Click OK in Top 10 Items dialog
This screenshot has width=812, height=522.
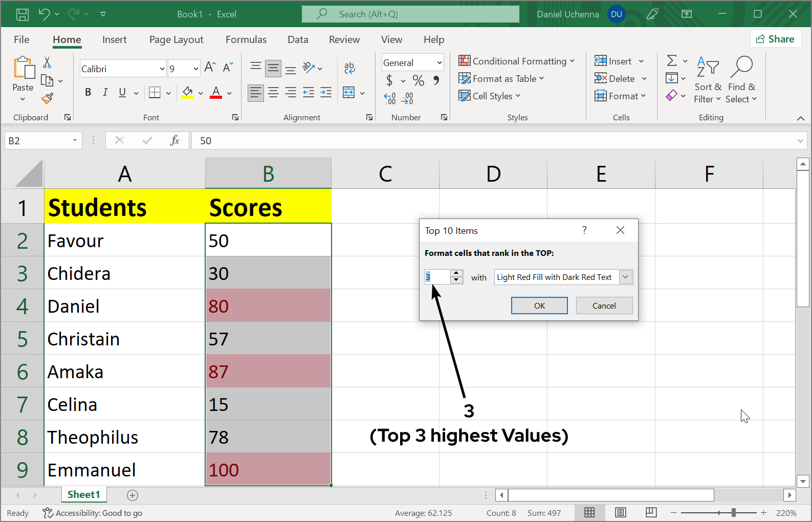539,306
